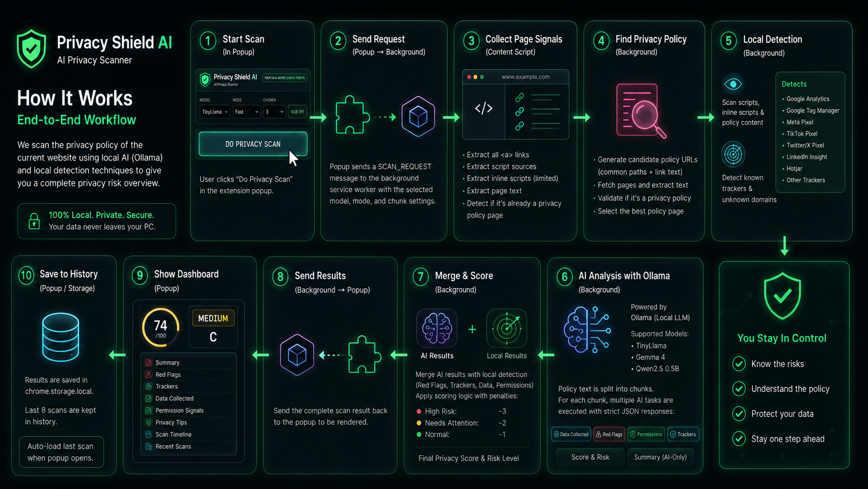This screenshot has width=868, height=489.
Task: Click the large shield checkmark above You Stay In Control
Action: click(782, 296)
